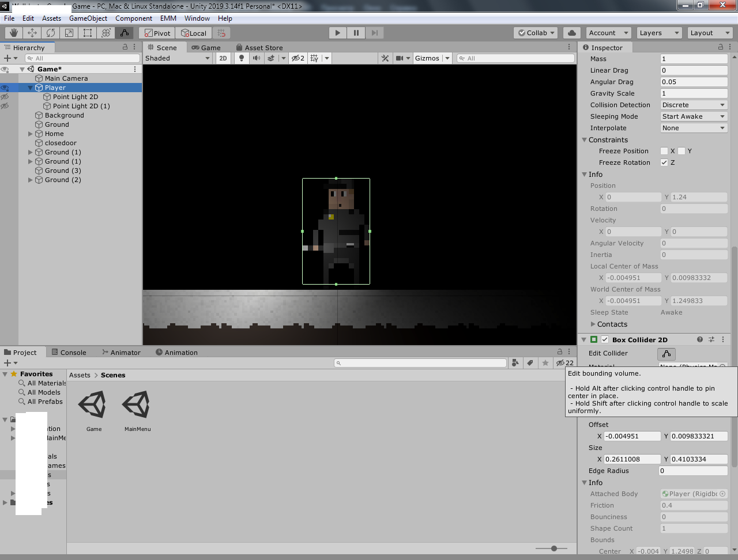Disable the Box Collider 2D component
Image resolution: width=738 pixels, height=560 pixels.
click(x=605, y=340)
